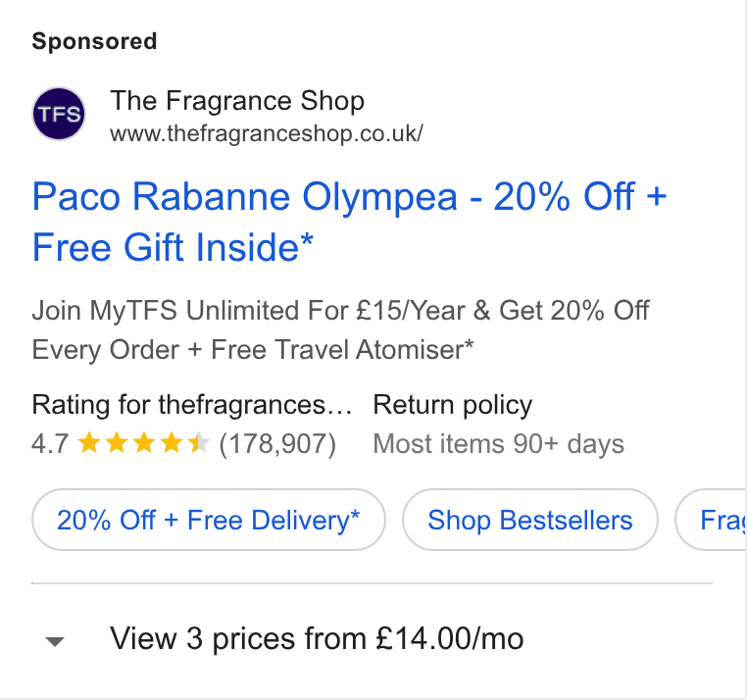Click the Sponsored label
Image resolution: width=747 pixels, height=700 pixels.
point(94,41)
